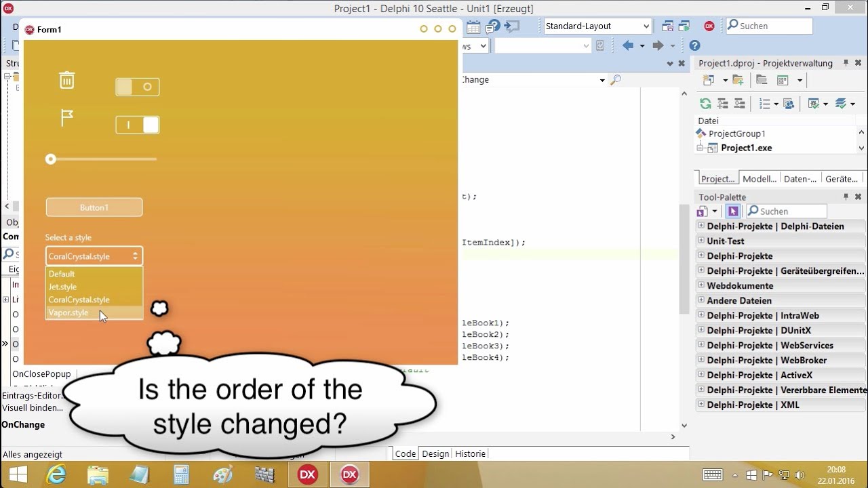Click the save desktop layout icon
The image size is (868, 488).
[668, 26]
